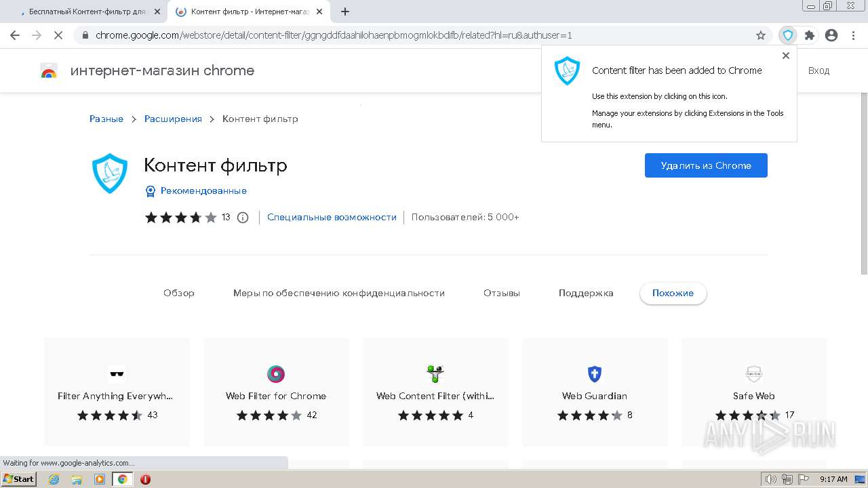868x488 pixels.
Task: Click the Контент фильтр shield logo
Action: coord(109,174)
